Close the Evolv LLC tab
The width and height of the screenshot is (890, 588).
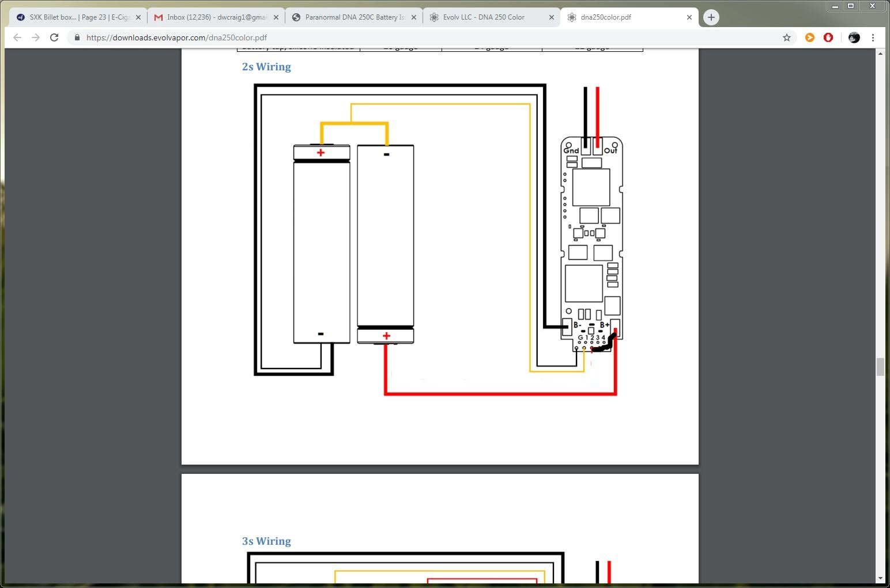pos(552,17)
